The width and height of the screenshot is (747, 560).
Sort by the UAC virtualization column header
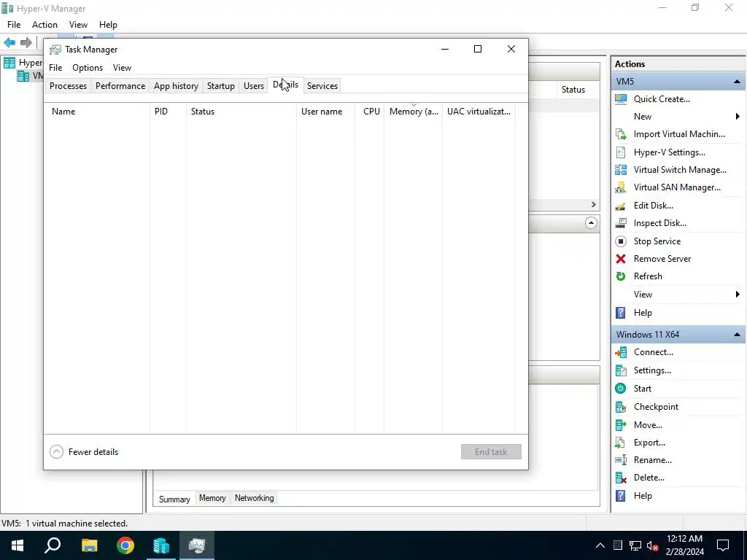[479, 112]
